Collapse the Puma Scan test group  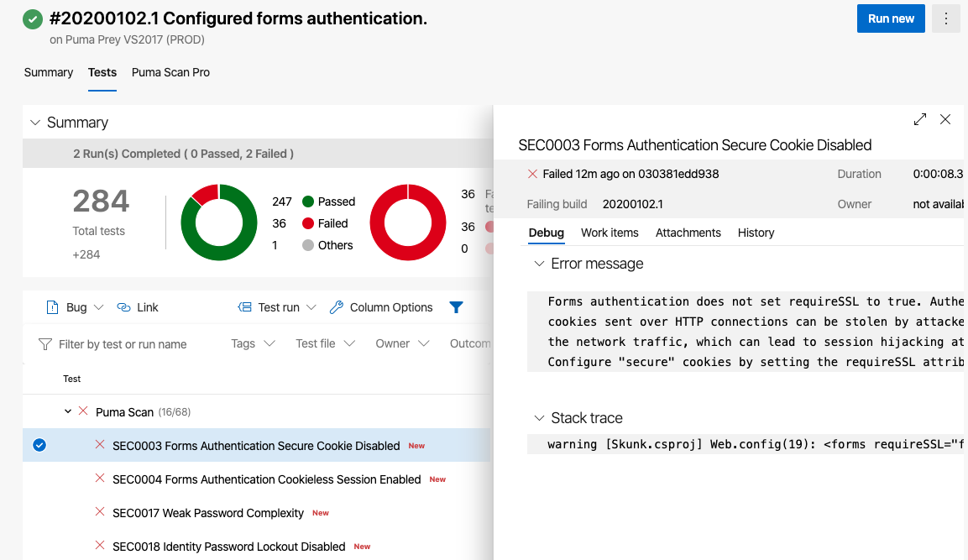click(68, 411)
